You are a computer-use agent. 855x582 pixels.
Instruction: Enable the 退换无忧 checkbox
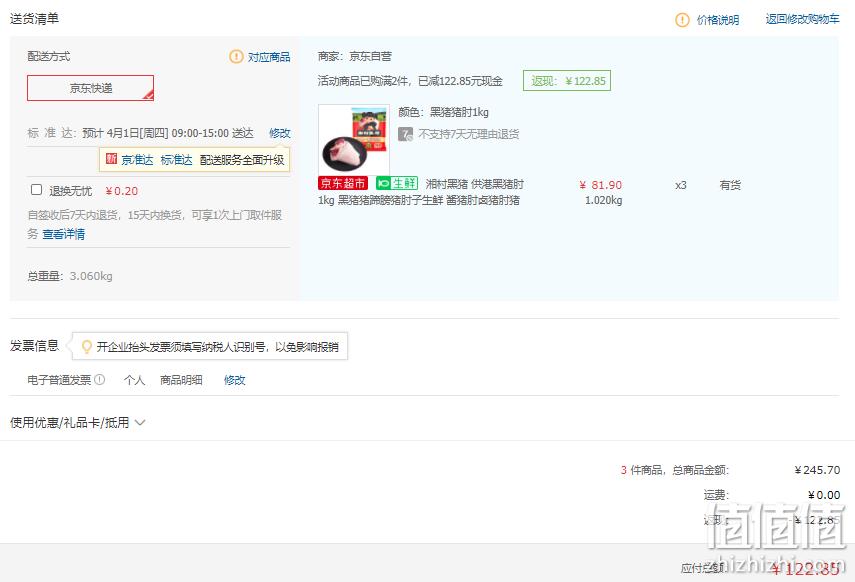tap(37, 190)
